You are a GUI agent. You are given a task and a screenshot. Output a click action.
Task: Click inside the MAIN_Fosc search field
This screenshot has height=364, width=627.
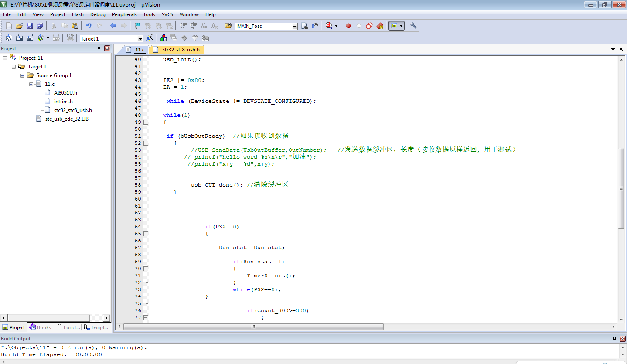[263, 26]
